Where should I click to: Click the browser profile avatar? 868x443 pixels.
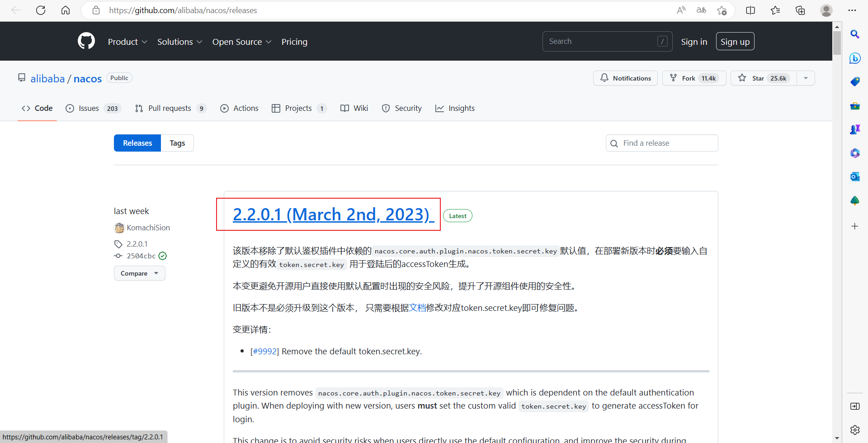point(826,10)
